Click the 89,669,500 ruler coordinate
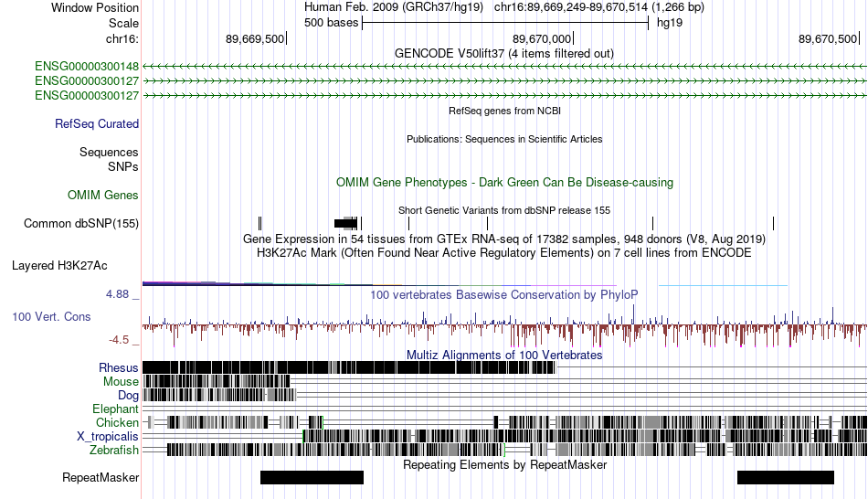Viewport: 868px width, 499px height. coord(255,38)
